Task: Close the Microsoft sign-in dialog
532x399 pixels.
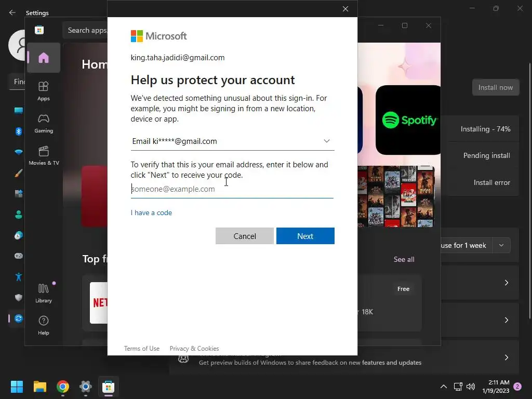Action: pyautogui.click(x=345, y=9)
